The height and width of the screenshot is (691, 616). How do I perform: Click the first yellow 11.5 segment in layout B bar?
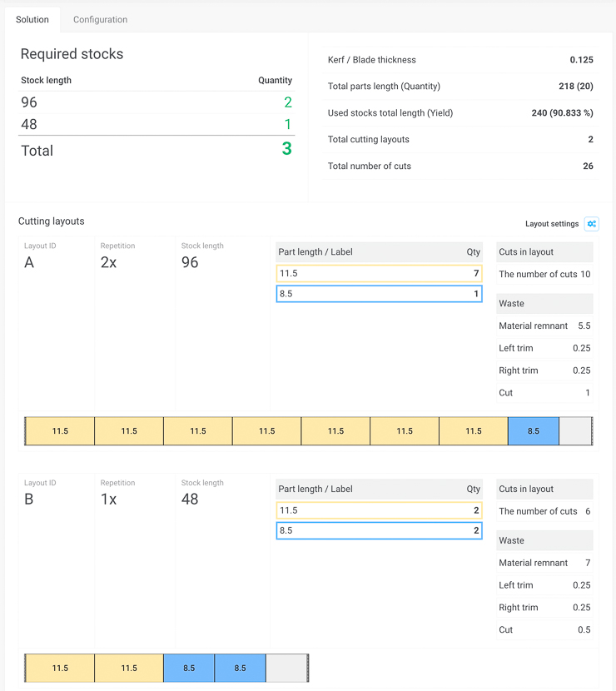click(x=60, y=668)
